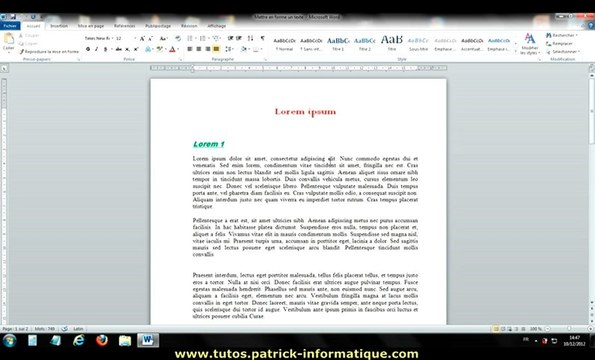Click Rechercher in Modification group
The image size is (595, 360).
562,35
